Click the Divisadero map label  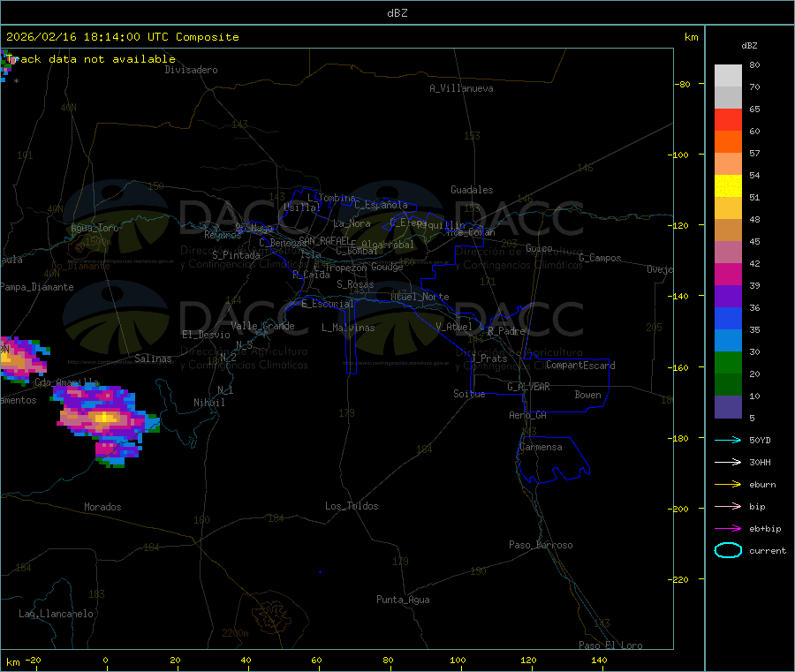tap(191, 70)
